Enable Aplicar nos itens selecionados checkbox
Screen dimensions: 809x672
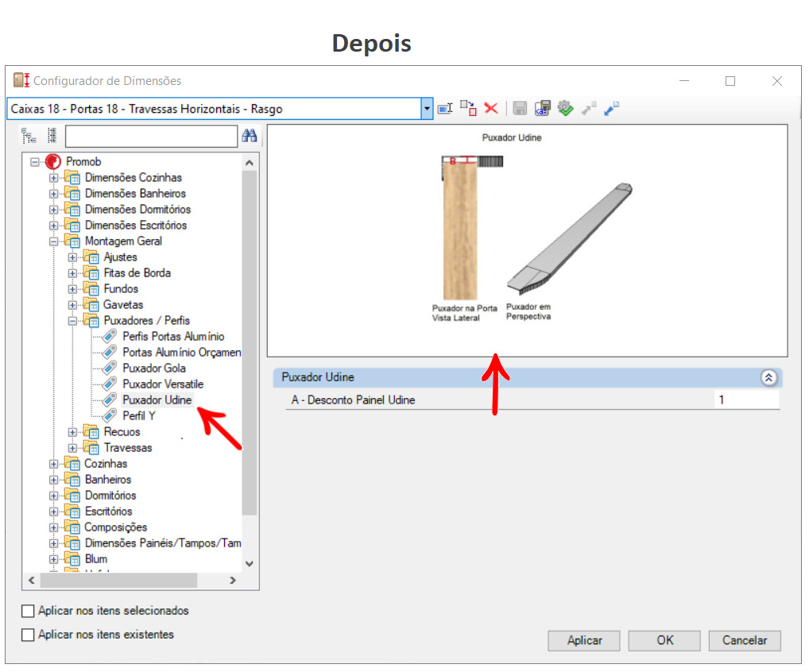[x=29, y=611]
